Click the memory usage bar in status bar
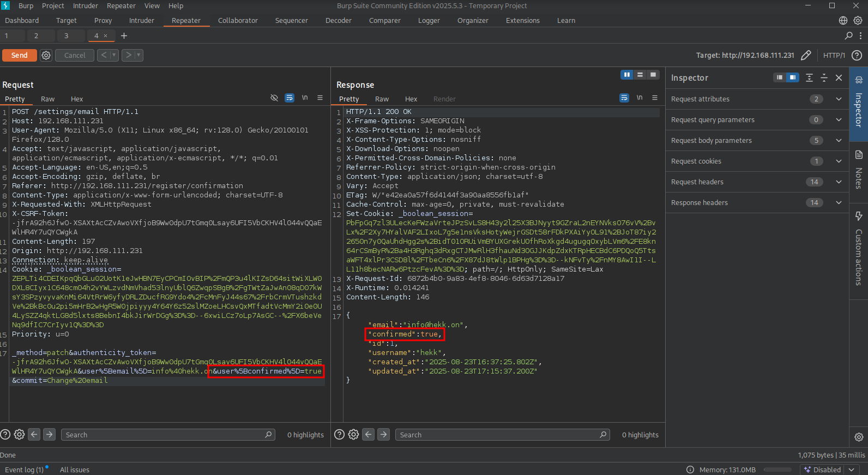This screenshot has width=868, height=475. coord(777,470)
